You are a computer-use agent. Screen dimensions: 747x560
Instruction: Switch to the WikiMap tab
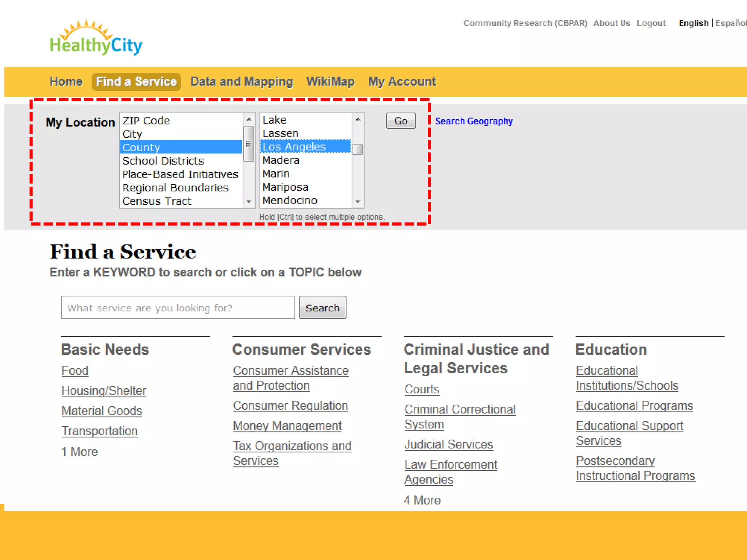coord(330,81)
